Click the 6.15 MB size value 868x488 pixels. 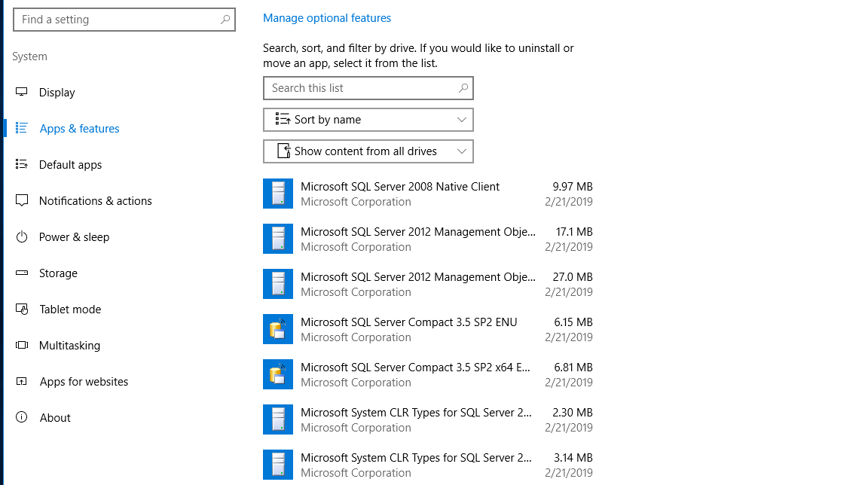(x=573, y=322)
